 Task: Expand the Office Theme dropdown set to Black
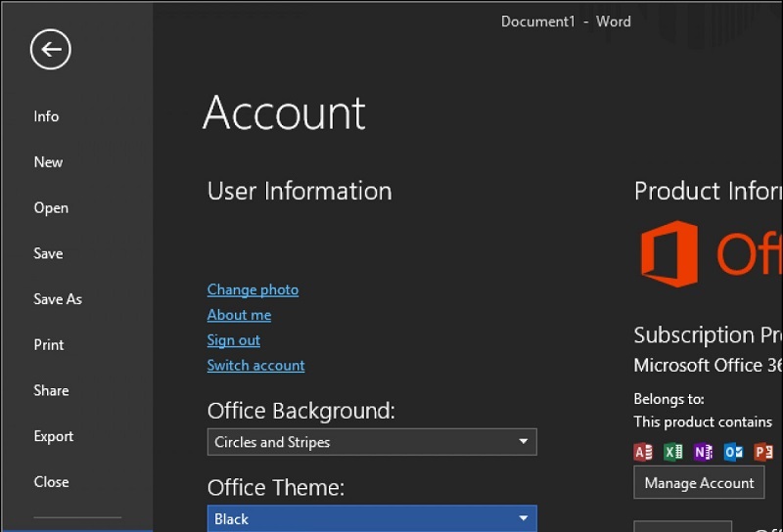coord(372,518)
